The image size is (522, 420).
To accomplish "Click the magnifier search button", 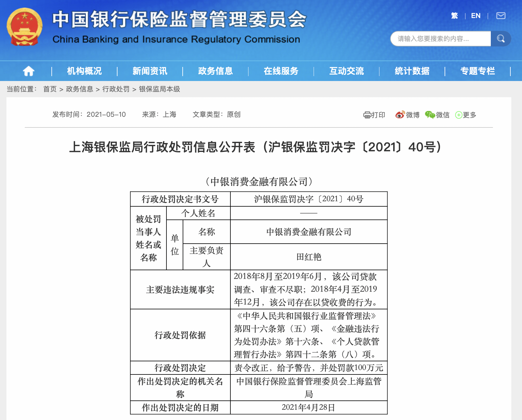I will 501,39.
